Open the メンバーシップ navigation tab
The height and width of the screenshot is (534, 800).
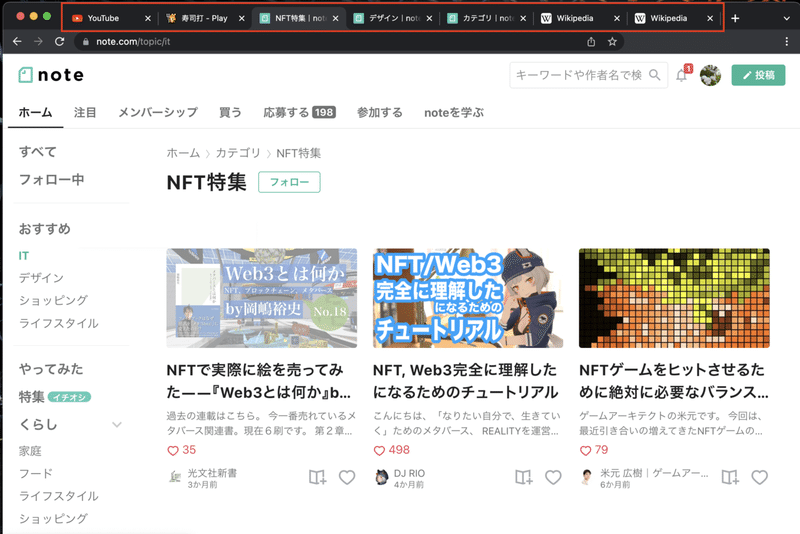click(158, 112)
